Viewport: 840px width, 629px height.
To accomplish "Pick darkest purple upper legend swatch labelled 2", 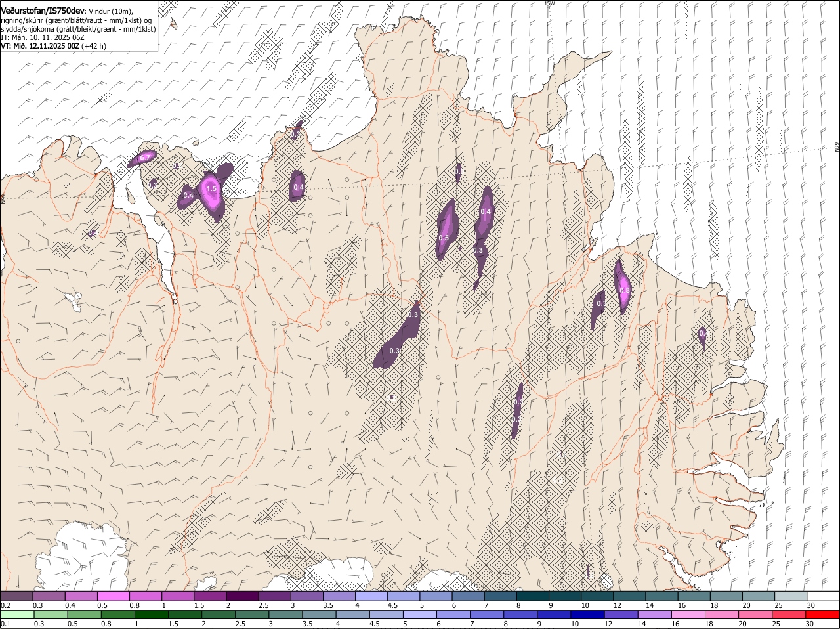I will [x=242, y=596].
